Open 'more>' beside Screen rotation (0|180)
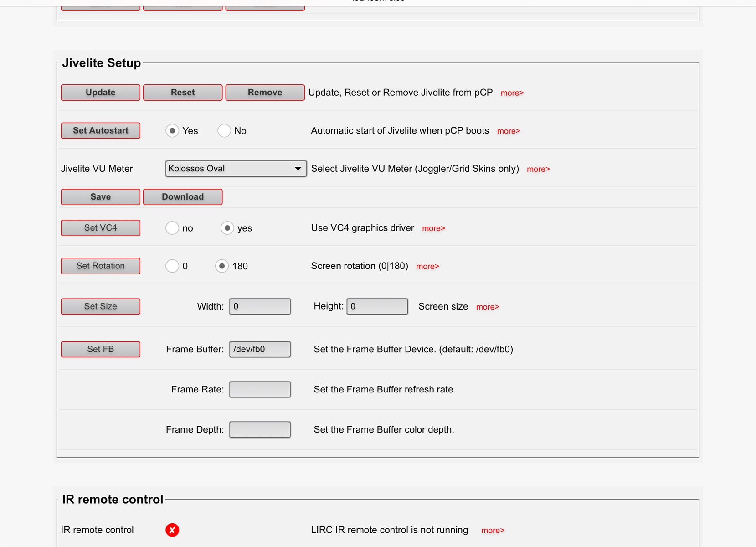The image size is (756, 547). point(427,267)
